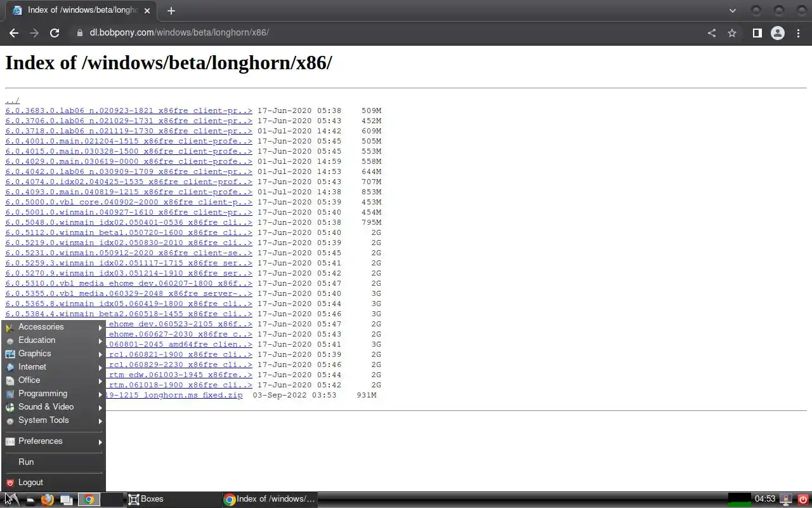This screenshot has width=812, height=508.
Task: Click the address bar URL
Action: tap(179, 32)
